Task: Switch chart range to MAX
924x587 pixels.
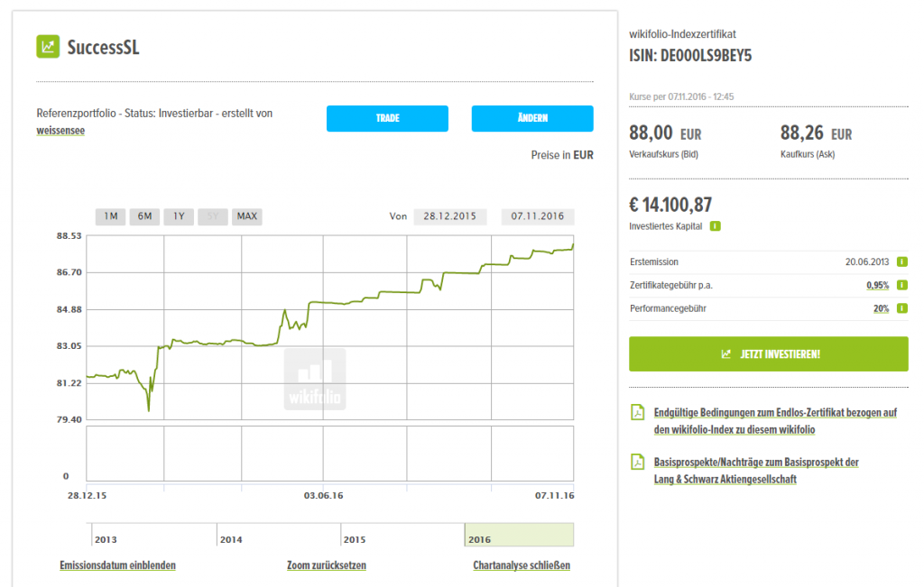Action: 247,216
